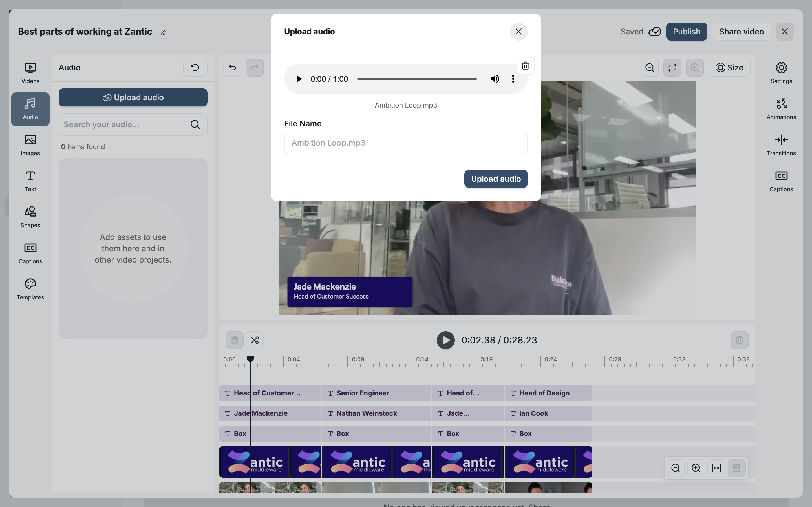Close the Upload audio dialog

(x=518, y=32)
